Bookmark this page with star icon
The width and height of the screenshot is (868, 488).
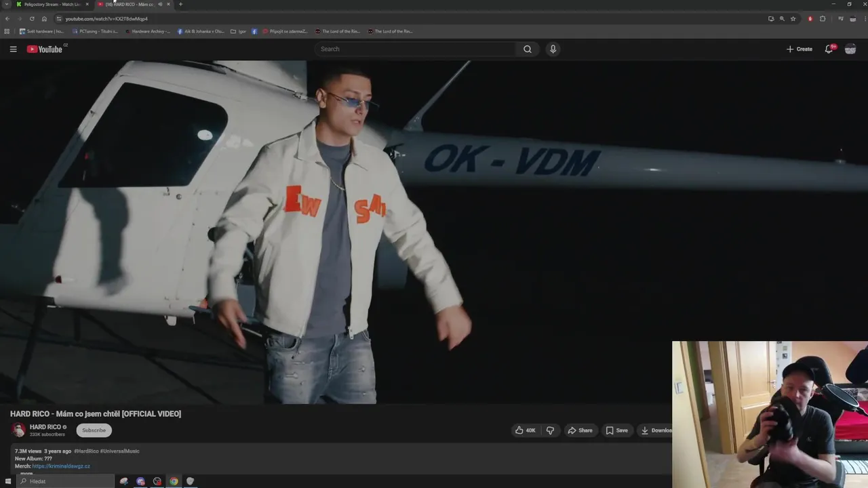tap(793, 19)
